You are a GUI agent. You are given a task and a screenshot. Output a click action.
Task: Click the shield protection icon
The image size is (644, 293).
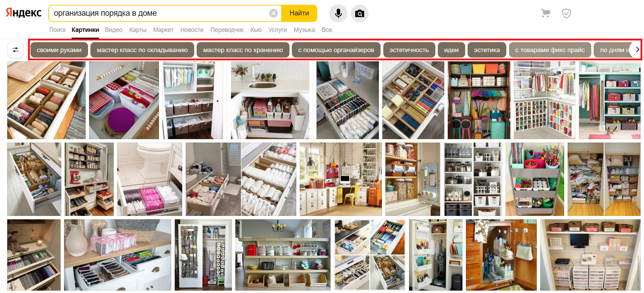[x=567, y=13]
